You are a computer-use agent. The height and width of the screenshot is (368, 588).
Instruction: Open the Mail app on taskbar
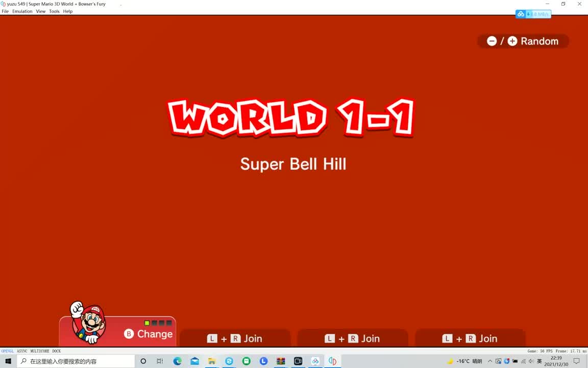[194, 361]
